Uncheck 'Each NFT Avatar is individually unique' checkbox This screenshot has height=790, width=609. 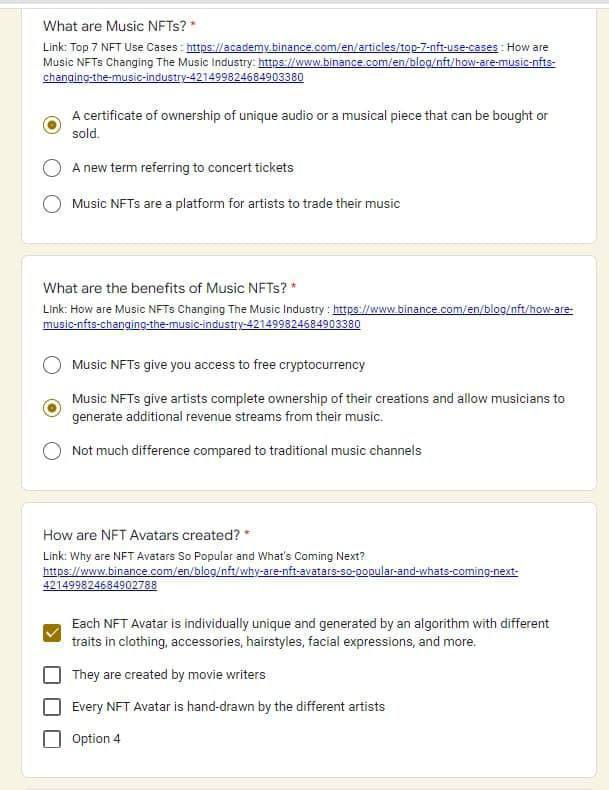pos(52,633)
